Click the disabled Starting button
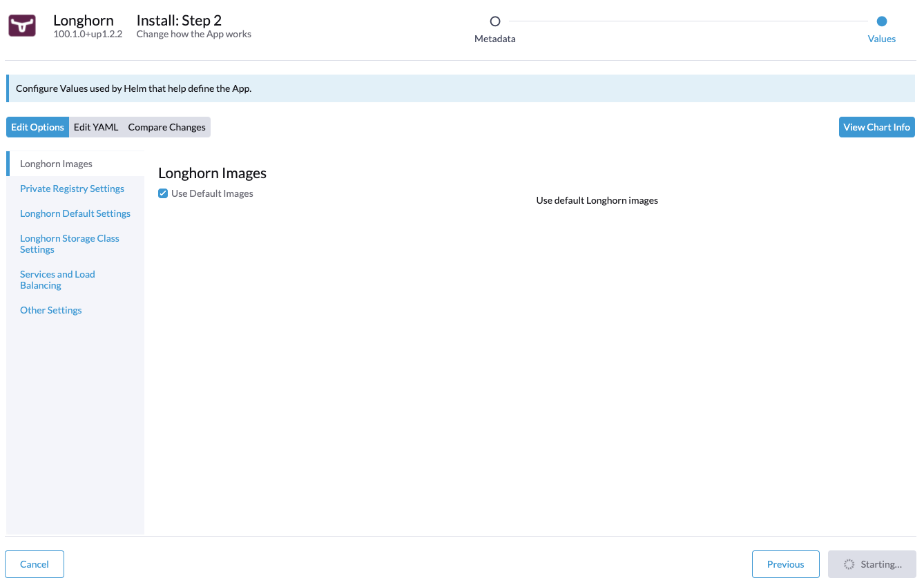 tap(872, 564)
